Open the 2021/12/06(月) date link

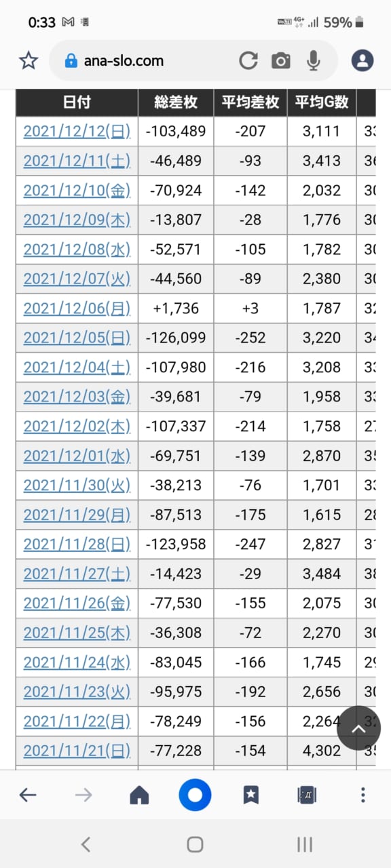(77, 309)
